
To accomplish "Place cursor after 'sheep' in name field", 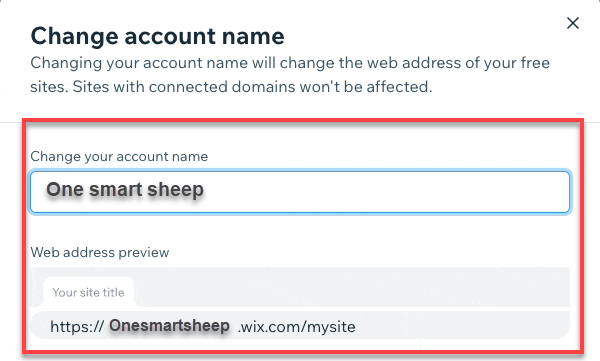I will tap(204, 190).
